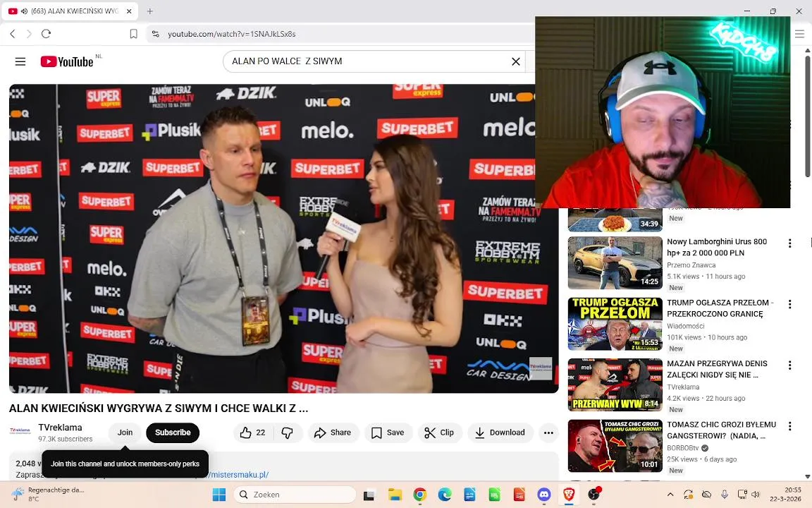Open File Explorer from the taskbar

click(395, 495)
